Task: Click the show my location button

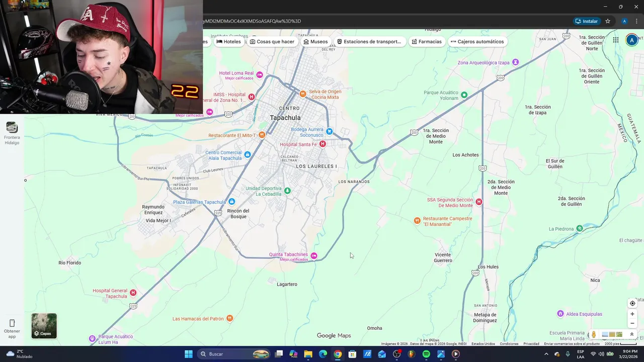Action: click(632, 303)
